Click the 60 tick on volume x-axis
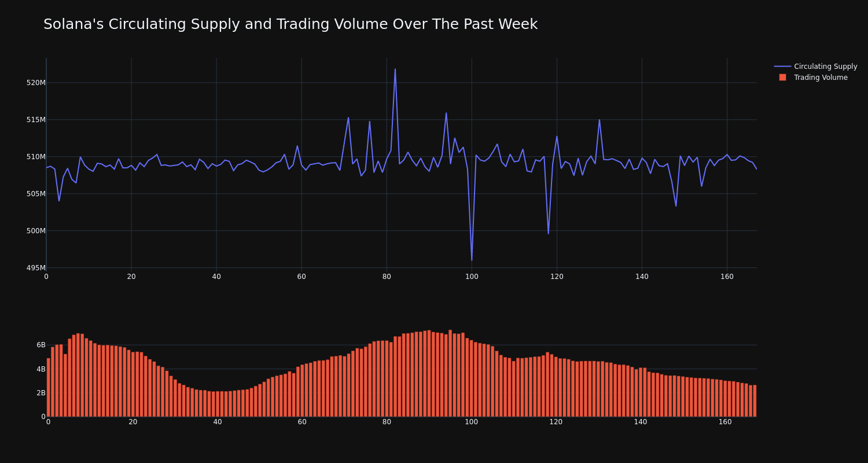The width and height of the screenshot is (868, 463). pyautogui.click(x=302, y=422)
